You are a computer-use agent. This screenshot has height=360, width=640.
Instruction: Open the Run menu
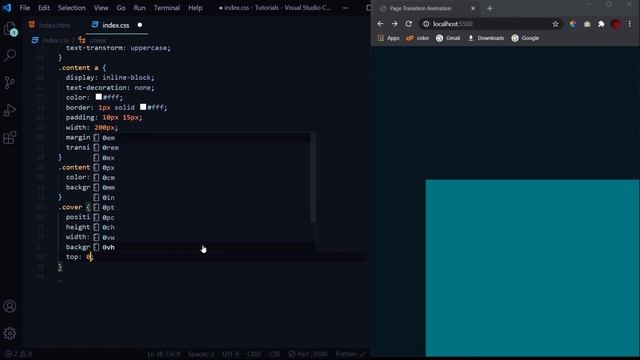[x=139, y=8]
